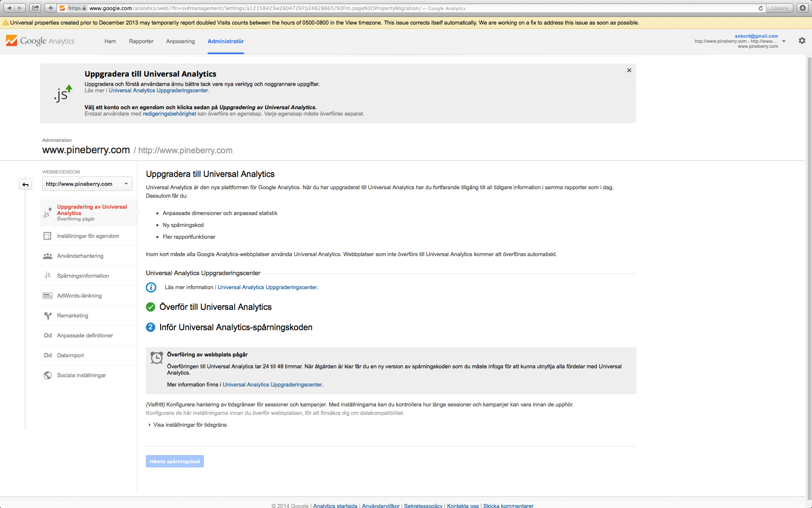This screenshot has height=508, width=812.
Task: Open Remarketing
Action: click(x=89, y=316)
